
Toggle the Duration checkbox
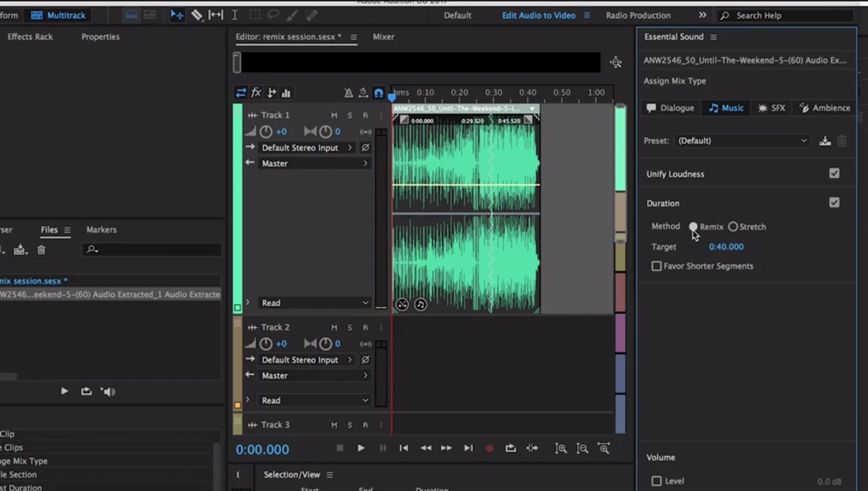(834, 202)
